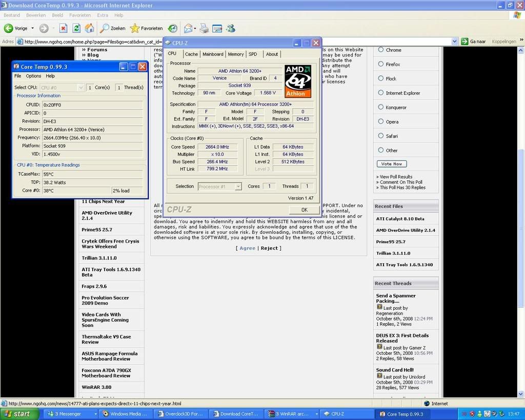Click the Internet zone globe icon
This screenshot has width=525, height=420.
click(x=427, y=404)
